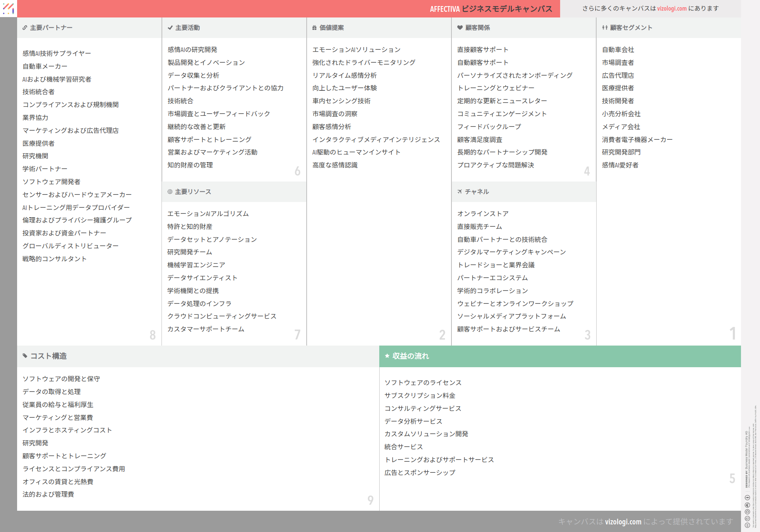Click the star icon beside 収益の流れ
The height and width of the screenshot is (532, 760).
click(387, 356)
